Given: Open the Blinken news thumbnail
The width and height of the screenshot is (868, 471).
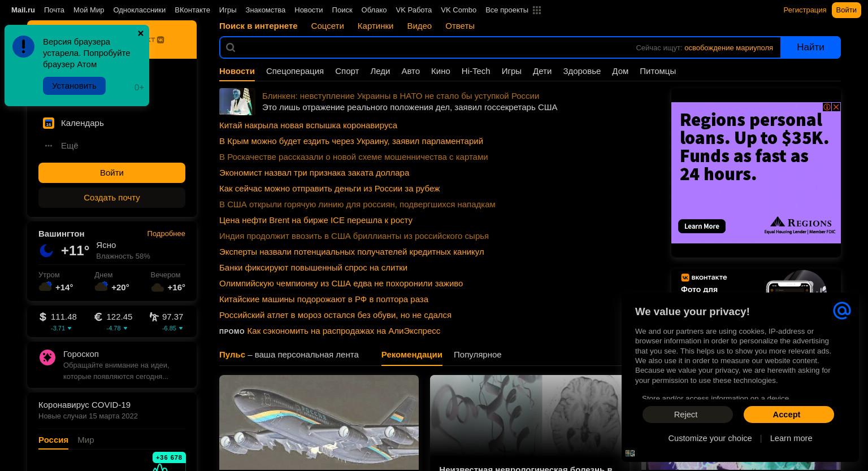Looking at the screenshot, I should pos(237,102).
